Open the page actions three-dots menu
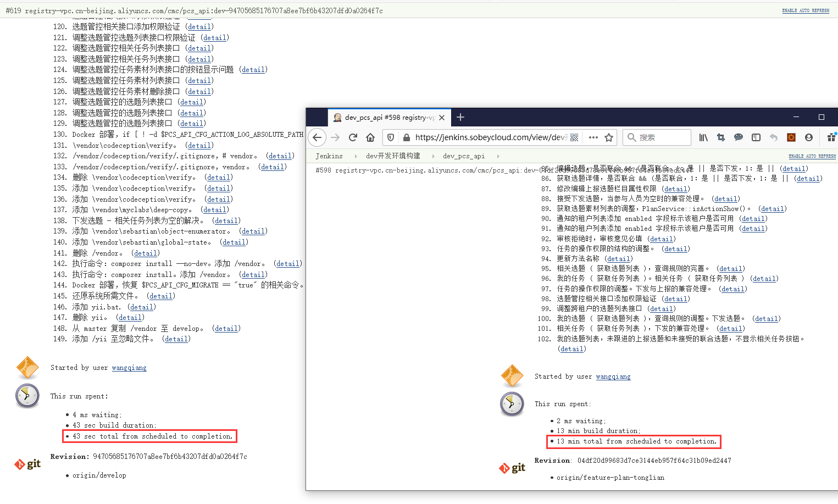The image size is (838, 504). 593,137
